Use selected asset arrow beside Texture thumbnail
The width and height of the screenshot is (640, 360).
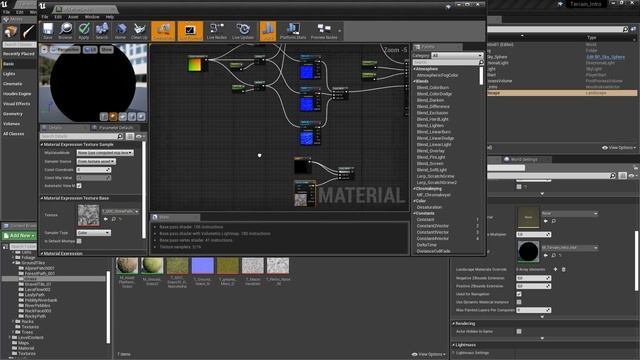[x=106, y=219]
